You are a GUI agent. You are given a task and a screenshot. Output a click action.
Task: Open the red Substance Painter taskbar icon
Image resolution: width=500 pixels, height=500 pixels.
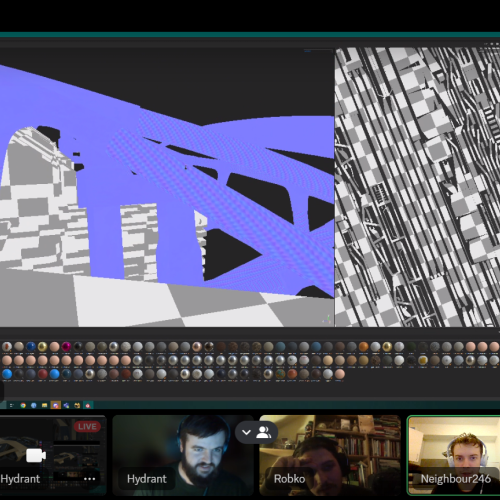tap(88, 405)
